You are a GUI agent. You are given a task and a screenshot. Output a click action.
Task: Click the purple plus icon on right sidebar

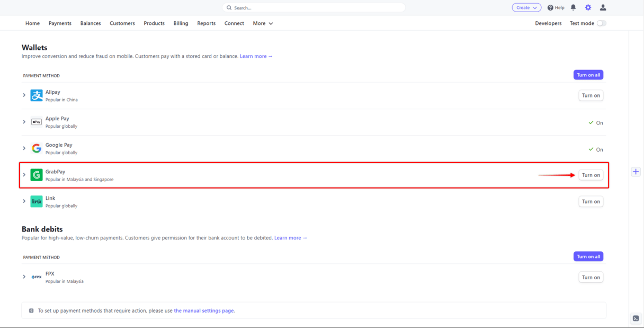(x=636, y=172)
